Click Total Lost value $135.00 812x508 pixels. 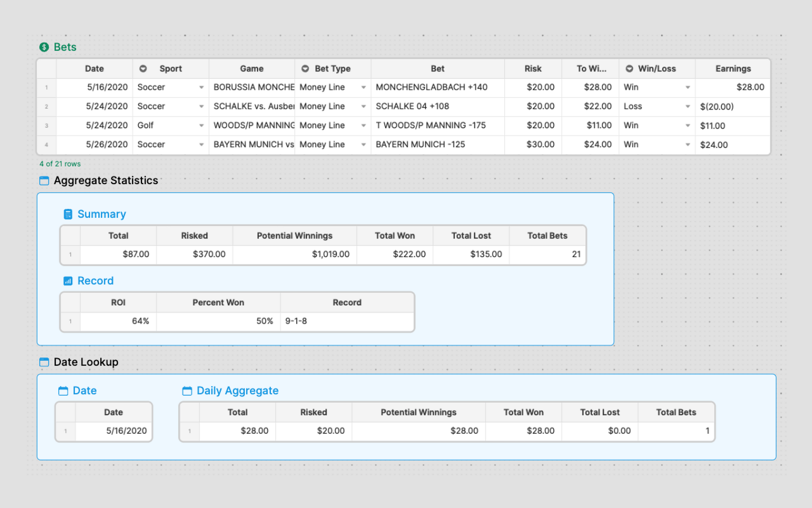pyautogui.click(x=471, y=254)
